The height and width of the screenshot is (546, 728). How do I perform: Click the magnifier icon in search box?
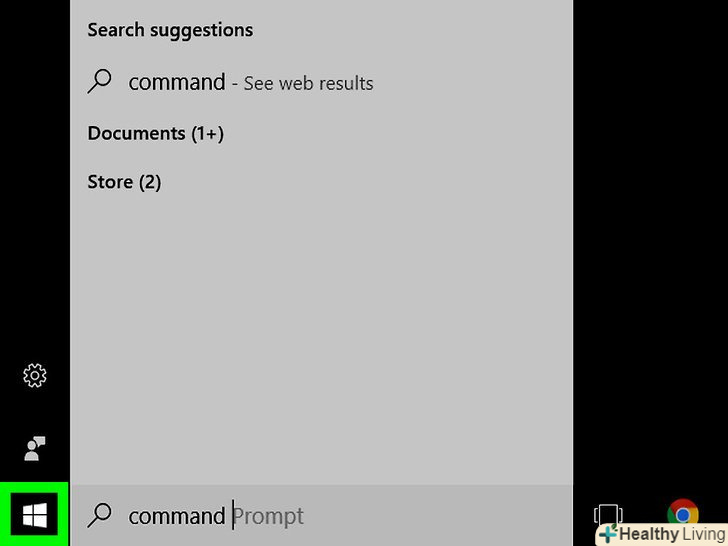tap(99, 515)
